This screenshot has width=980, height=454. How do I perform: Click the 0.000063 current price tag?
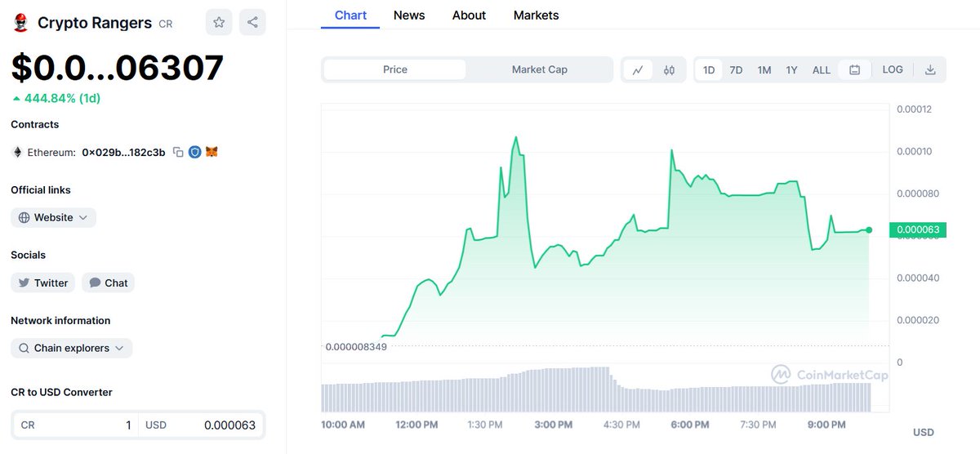tap(917, 230)
